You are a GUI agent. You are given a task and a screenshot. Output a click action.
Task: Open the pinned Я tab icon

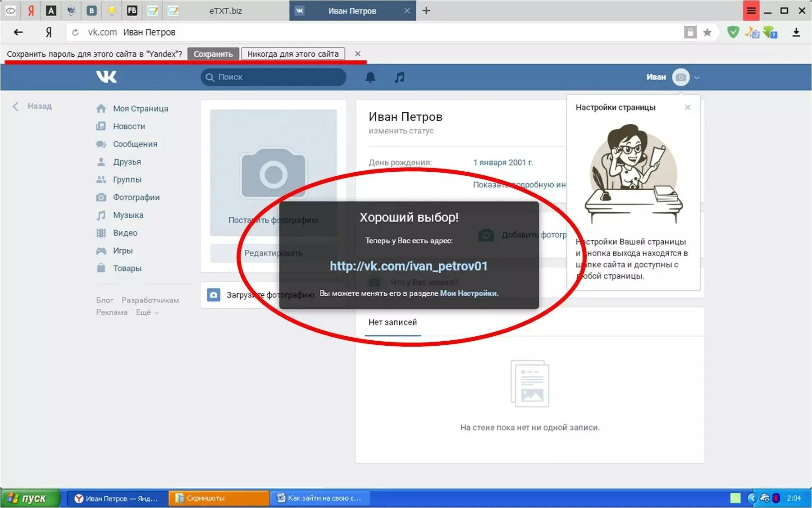[31, 10]
